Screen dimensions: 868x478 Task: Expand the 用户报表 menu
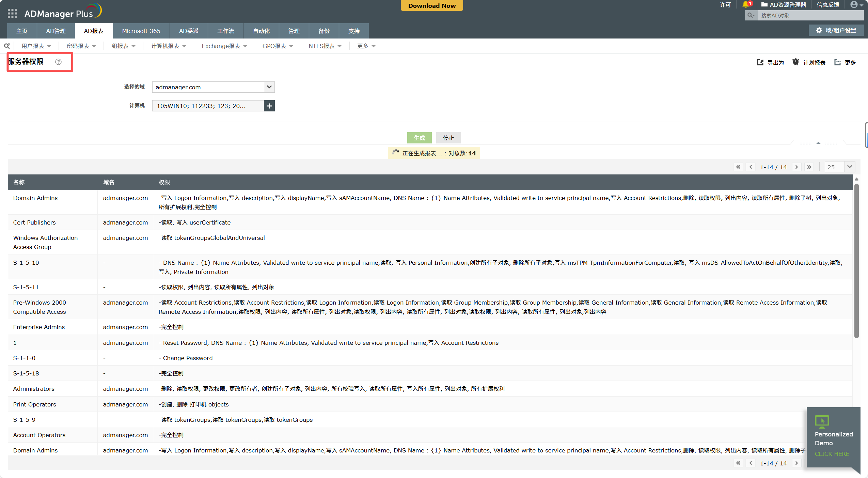36,46
